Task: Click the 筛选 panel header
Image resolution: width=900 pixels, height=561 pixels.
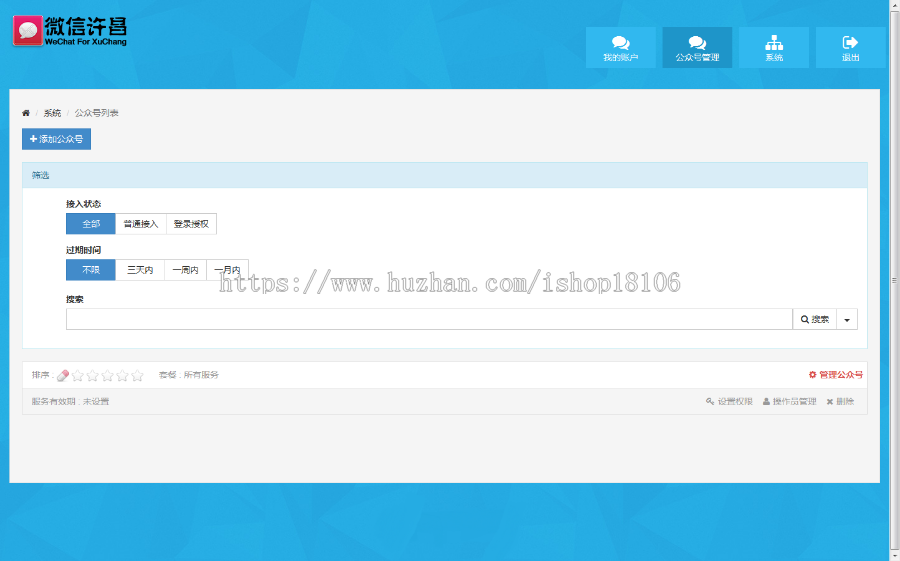Action: (x=445, y=175)
